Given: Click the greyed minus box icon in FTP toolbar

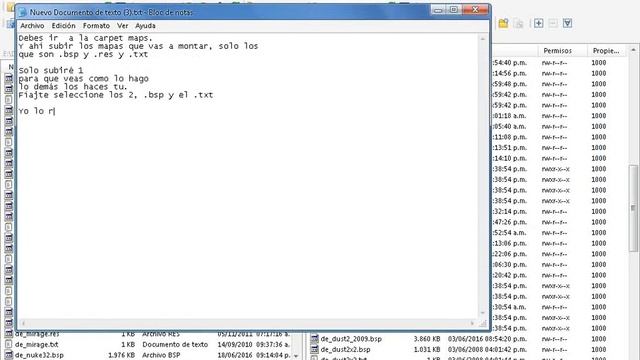Looking at the screenshot, I should click(553, 23).
